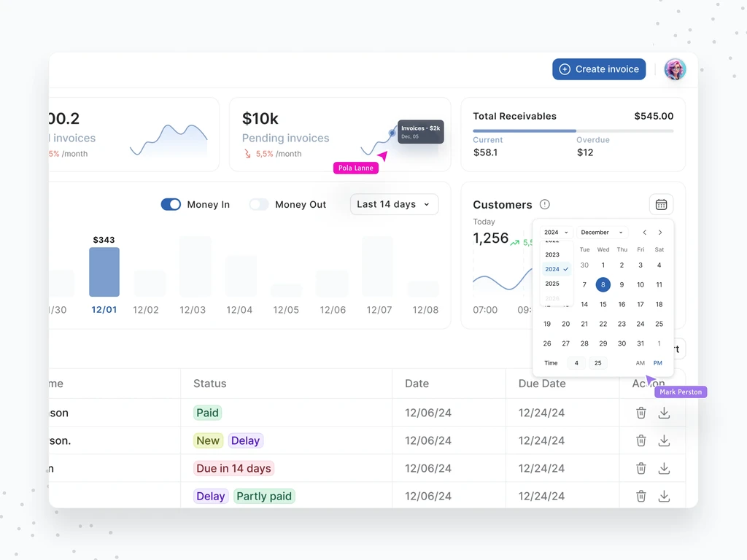This screenshot has height=560, width=747.
Task: Delete the New Delay invoice row
Action: (x=641, y=440)
